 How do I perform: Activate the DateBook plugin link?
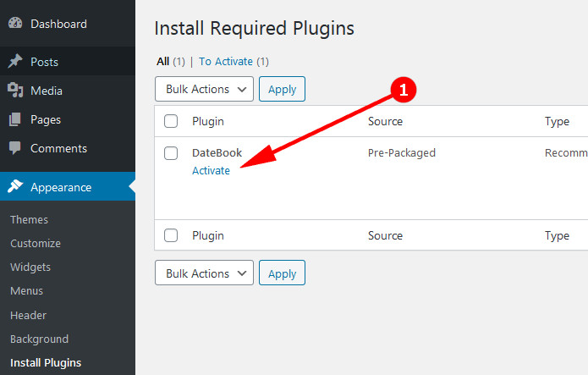pyautogui.click(x=211, y=170)
